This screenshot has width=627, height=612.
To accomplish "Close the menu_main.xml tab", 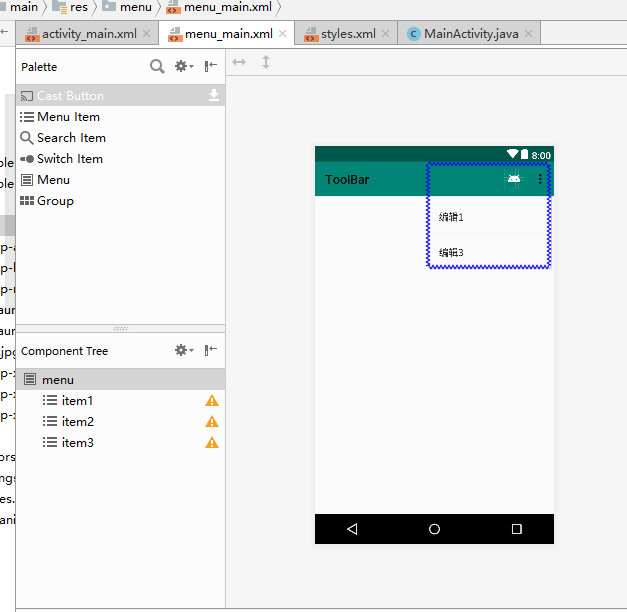I will tap(282, 34).
